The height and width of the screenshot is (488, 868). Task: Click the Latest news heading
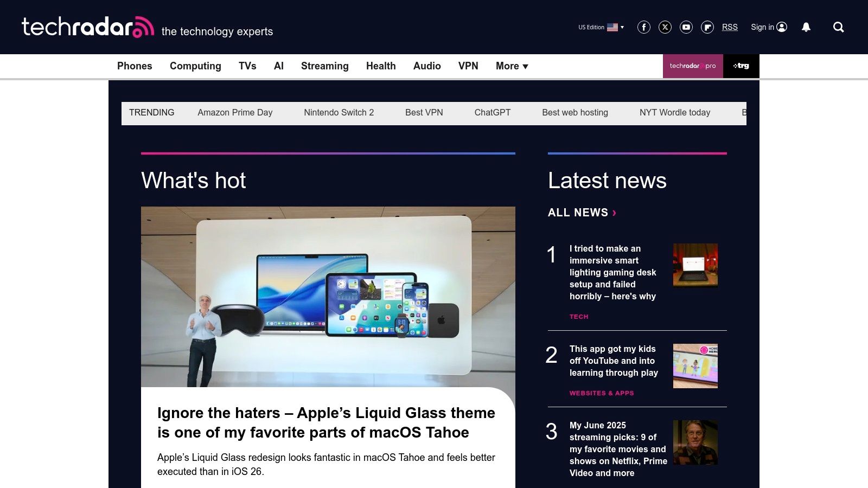tap(607, 181)
